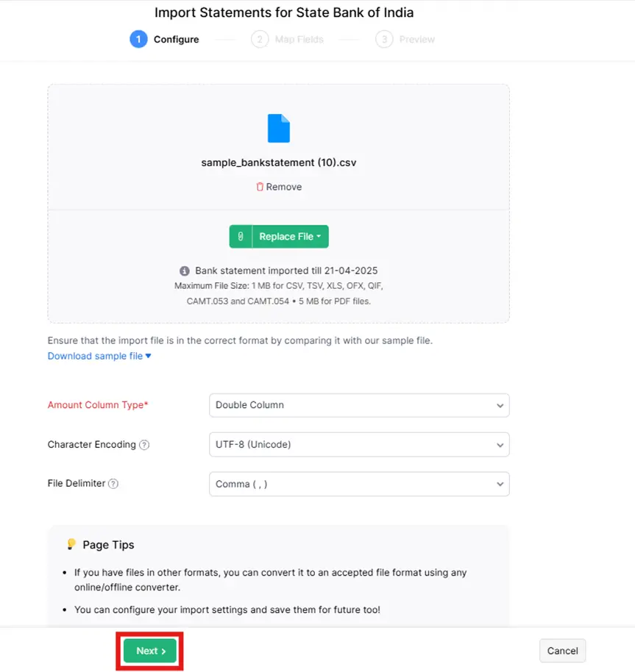Screen dimensions: 635x672
Task: Click the red trash icon beside Remove
Action: [x=260, y=187]
